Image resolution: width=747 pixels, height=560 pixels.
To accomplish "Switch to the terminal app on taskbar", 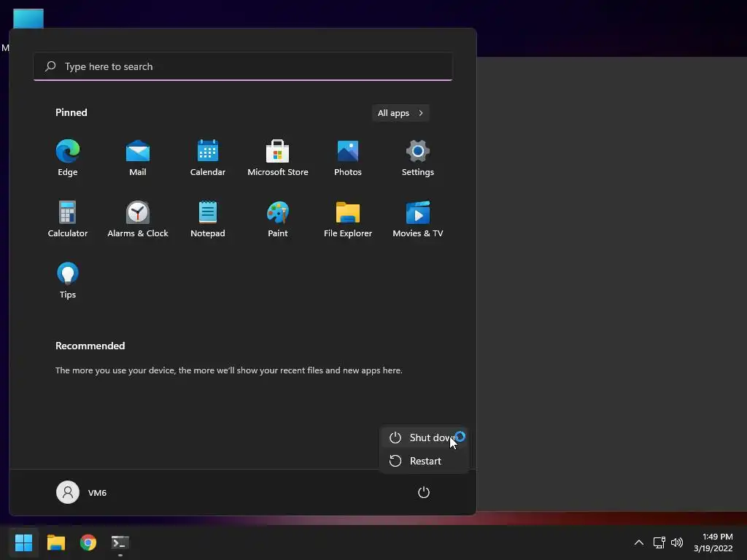I will pyautogui.click(x=120, y=542).
